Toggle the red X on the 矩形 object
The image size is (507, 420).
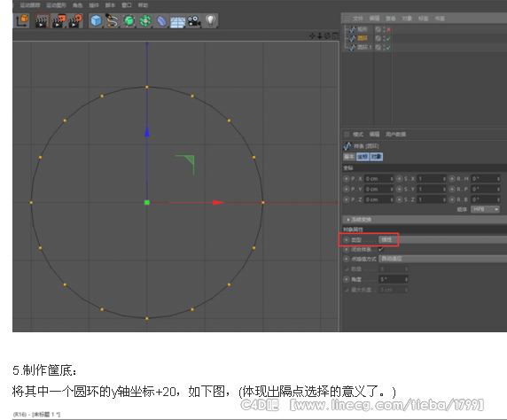coord(388,29)
